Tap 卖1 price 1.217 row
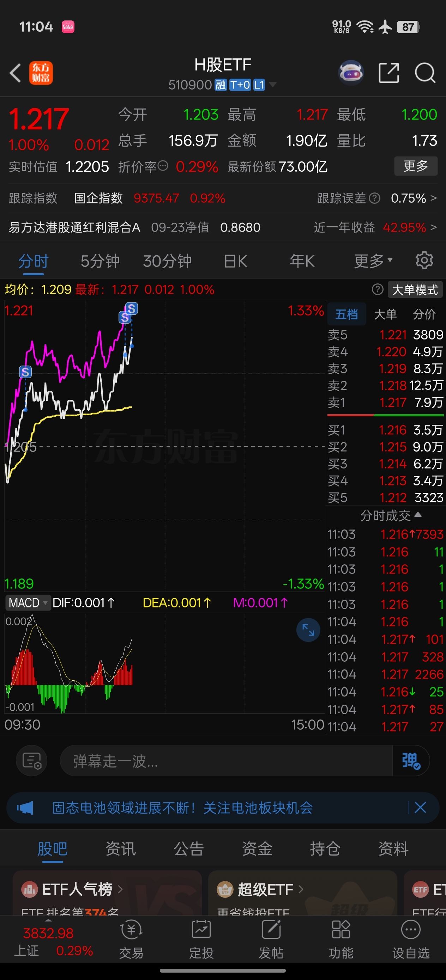Screen dimensions: 446x980 tap(385, 402)
